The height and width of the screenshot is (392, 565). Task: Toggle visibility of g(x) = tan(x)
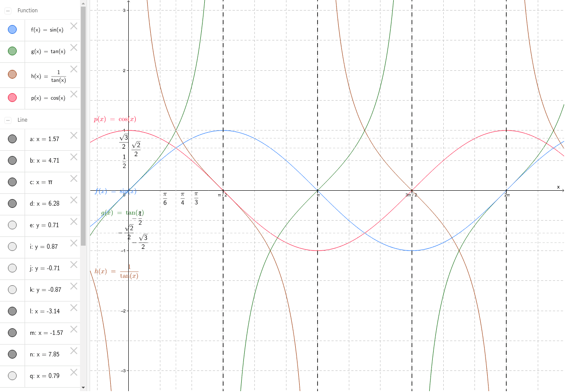pos(12,51)
